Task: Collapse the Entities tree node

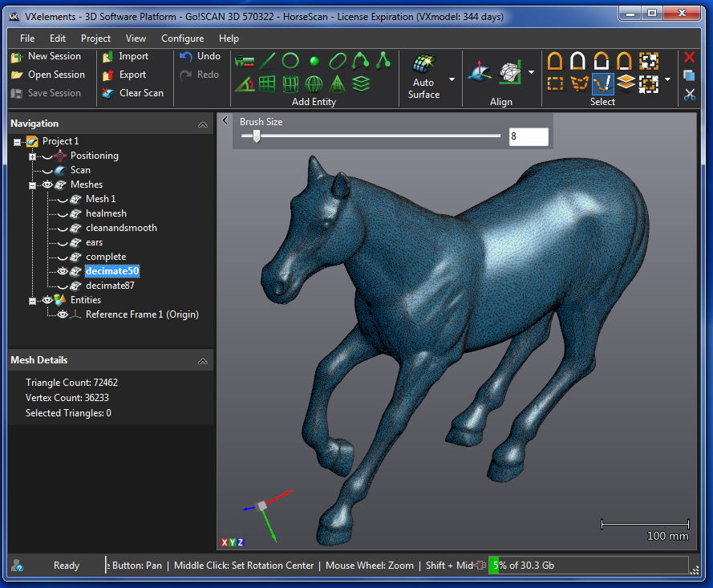Action: (32, 301)
